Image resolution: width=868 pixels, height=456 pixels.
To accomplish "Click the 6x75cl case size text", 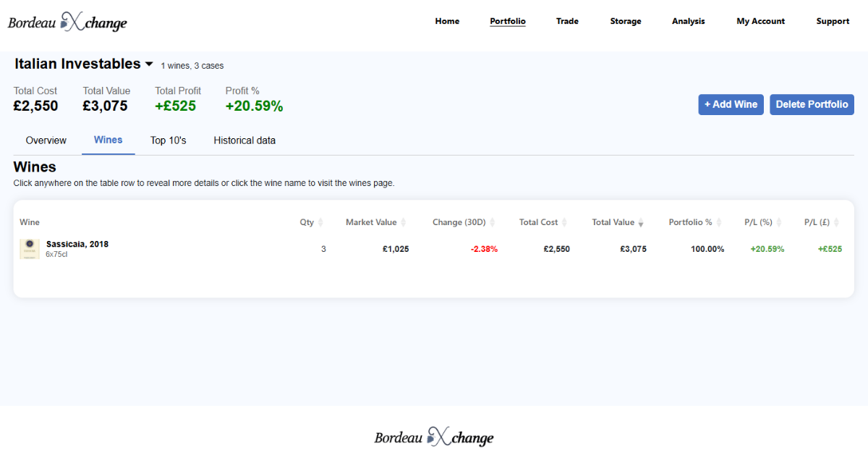I will (x=56, y=255).
